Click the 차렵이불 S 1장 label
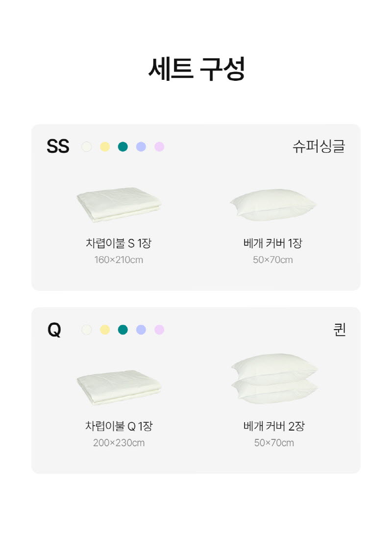This screenshot has height=552, width=392. click(119, 243)
